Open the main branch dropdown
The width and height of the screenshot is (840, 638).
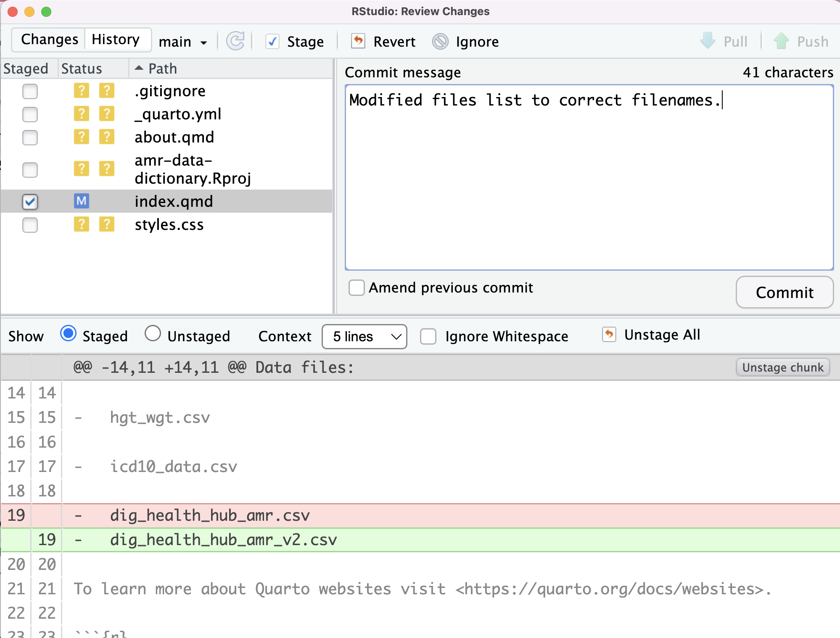pyautogui.click(x=183, y=42)
